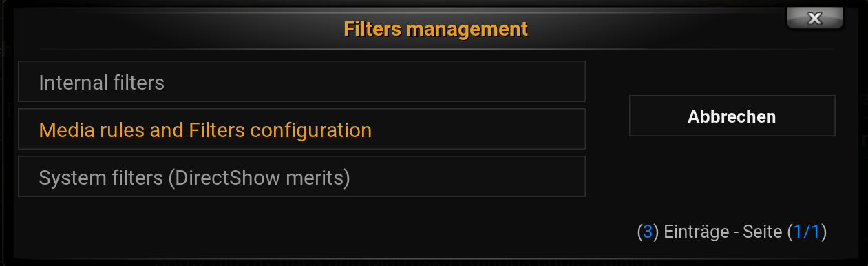
Task: Click the Einträge page counter label
Action: coord(732,232)
